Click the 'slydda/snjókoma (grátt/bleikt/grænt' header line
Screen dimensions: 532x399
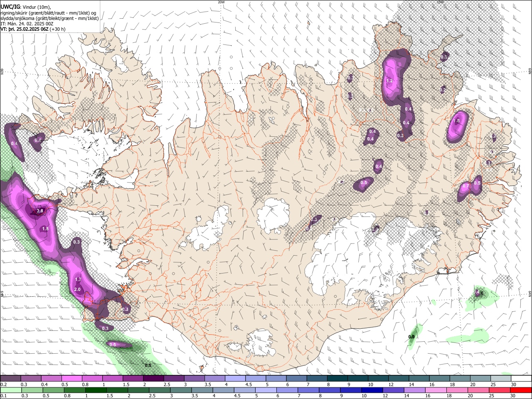click(x=49, y=18)
